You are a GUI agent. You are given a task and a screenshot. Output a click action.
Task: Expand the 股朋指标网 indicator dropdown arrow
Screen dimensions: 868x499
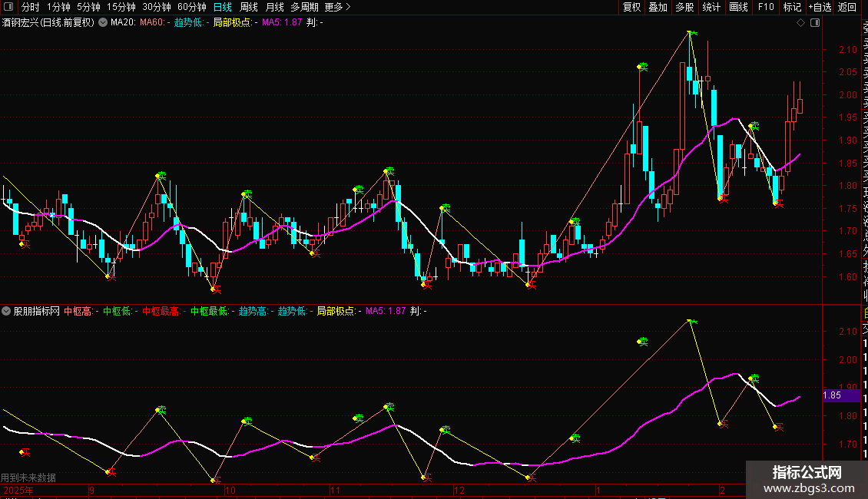(x=7, y=311)
